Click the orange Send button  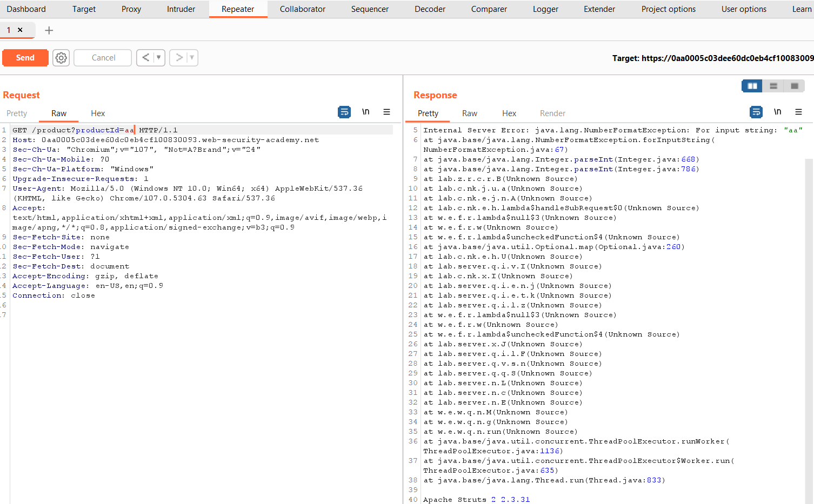click(x=25, y=58)
